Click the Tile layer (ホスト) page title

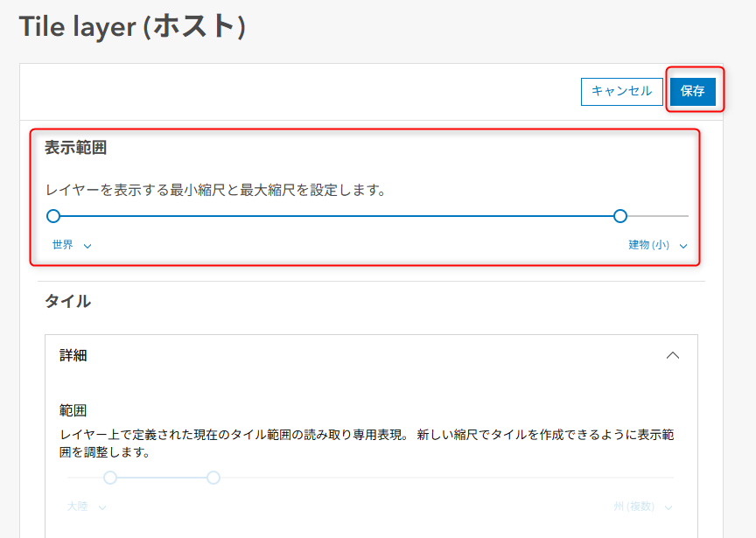132,27
